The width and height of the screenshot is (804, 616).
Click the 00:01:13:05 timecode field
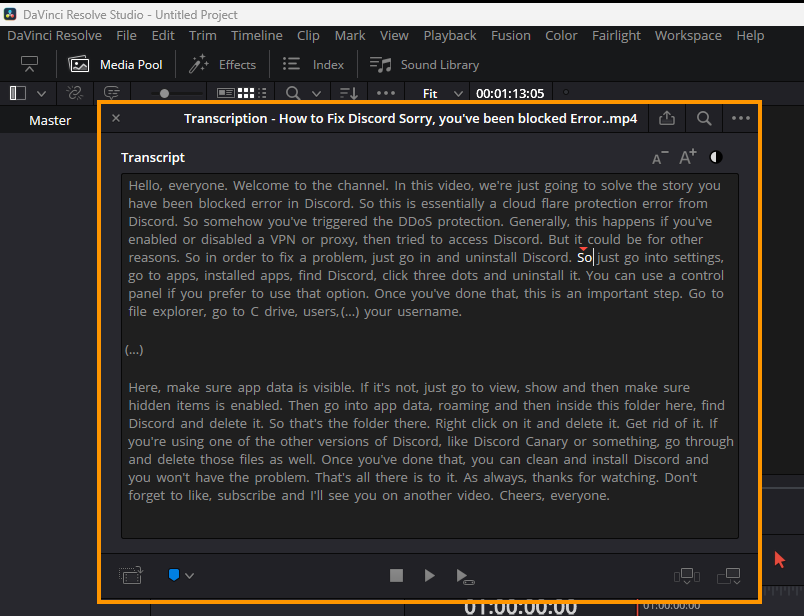(510, 93)
